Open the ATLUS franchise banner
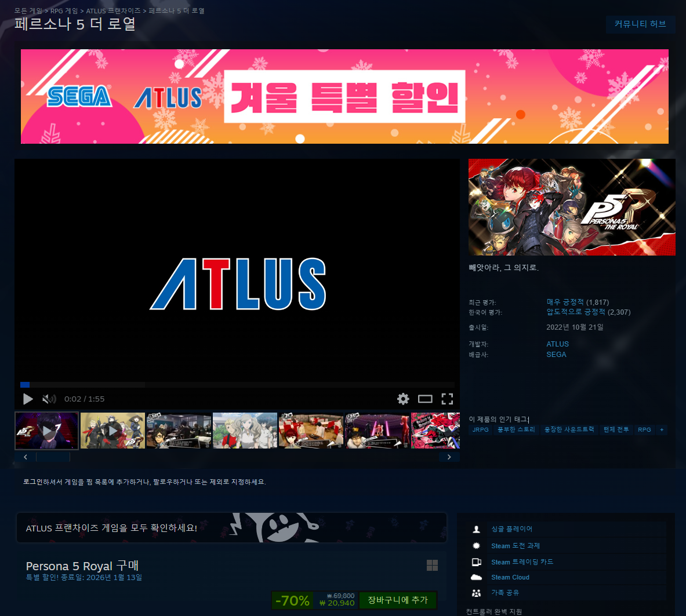The width and height of the screenshot is (686, 616). [x=231, y=528]
